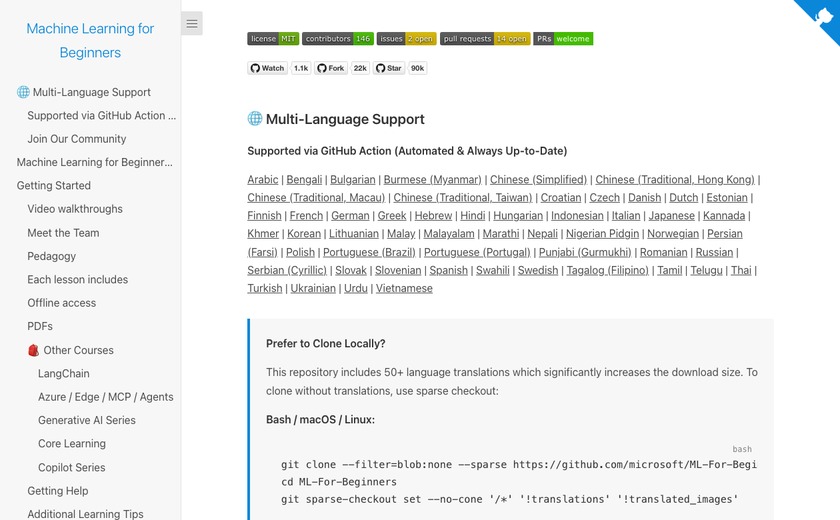Open Other Courses sidebar section
Screen dimensions: 840x520
coord(71,350)
